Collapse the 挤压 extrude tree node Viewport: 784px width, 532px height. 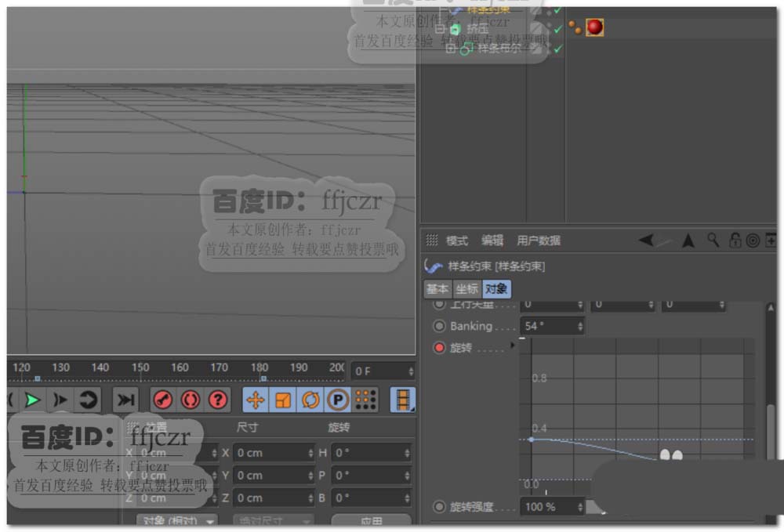pyautogui.click(x=440, y=29)
